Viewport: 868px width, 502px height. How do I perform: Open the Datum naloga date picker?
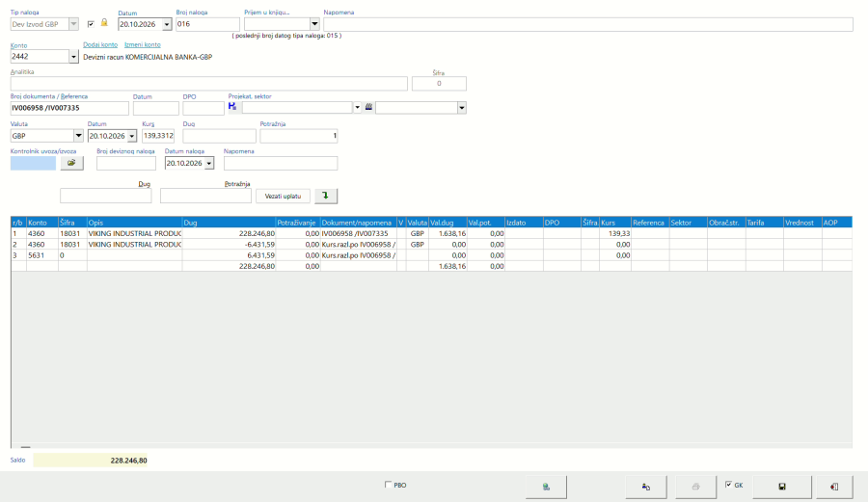tap(208, 163)
